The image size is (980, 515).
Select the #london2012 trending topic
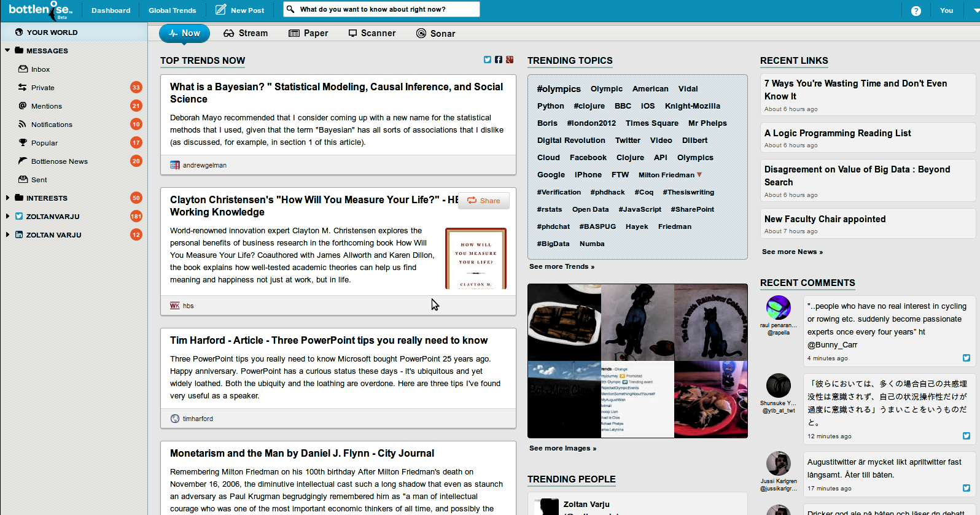pyautogui.click(x=591, y=123)
